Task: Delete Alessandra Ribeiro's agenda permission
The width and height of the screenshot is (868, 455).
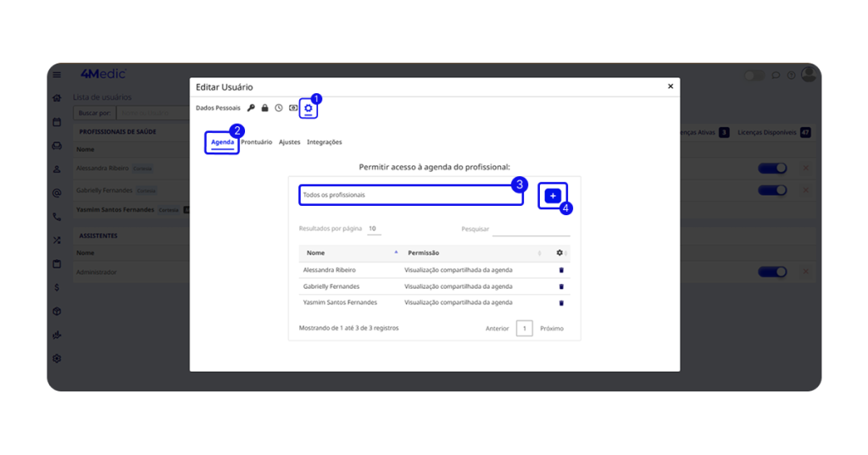Action: click(561, 270)
